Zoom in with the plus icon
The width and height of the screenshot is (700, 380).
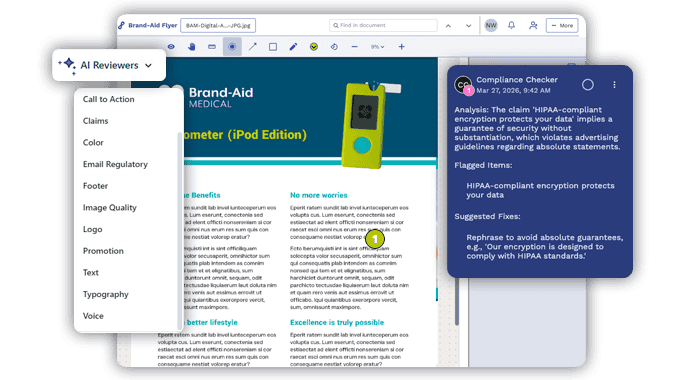pos(401,46)
